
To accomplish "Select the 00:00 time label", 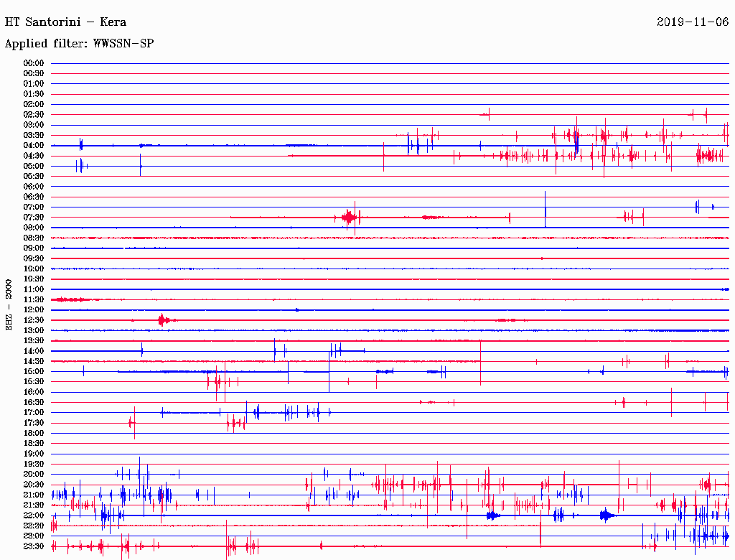I will (34, 63).
